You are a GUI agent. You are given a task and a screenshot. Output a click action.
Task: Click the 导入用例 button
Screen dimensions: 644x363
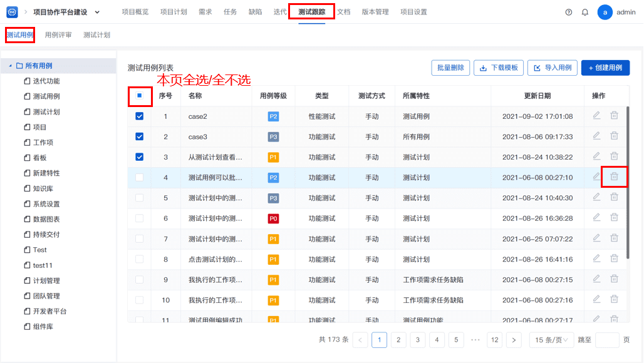pyautogui.click(x=553, y=68)
